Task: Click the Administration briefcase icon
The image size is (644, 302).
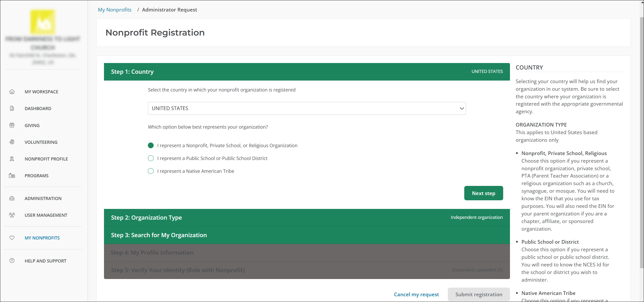Action: pyautogui.click(x=12, y=198)
